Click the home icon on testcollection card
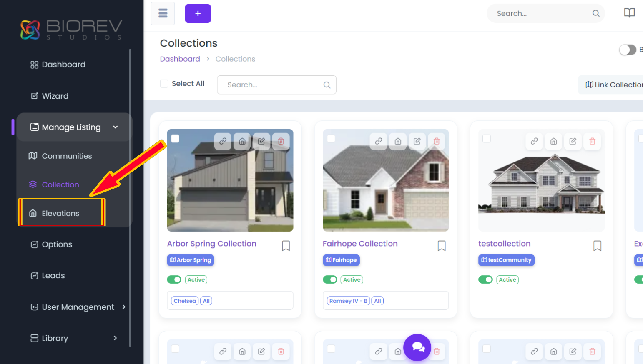Image resolution: width=643 pixels, height=364 pixels. click(553, 141)
